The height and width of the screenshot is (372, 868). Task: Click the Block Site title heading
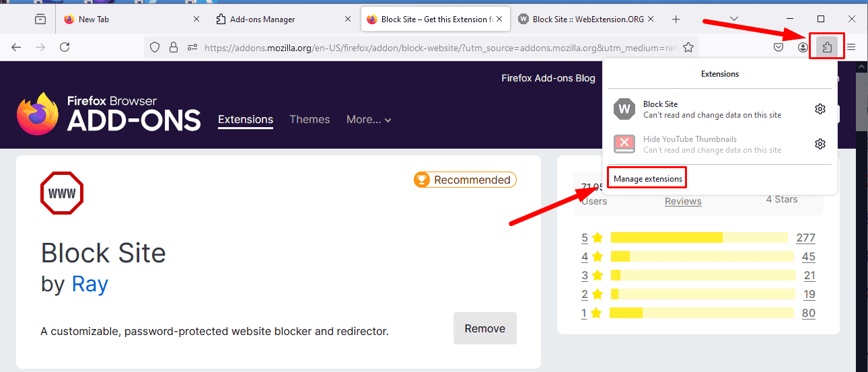pyautogui.click(x=104, y=253)
